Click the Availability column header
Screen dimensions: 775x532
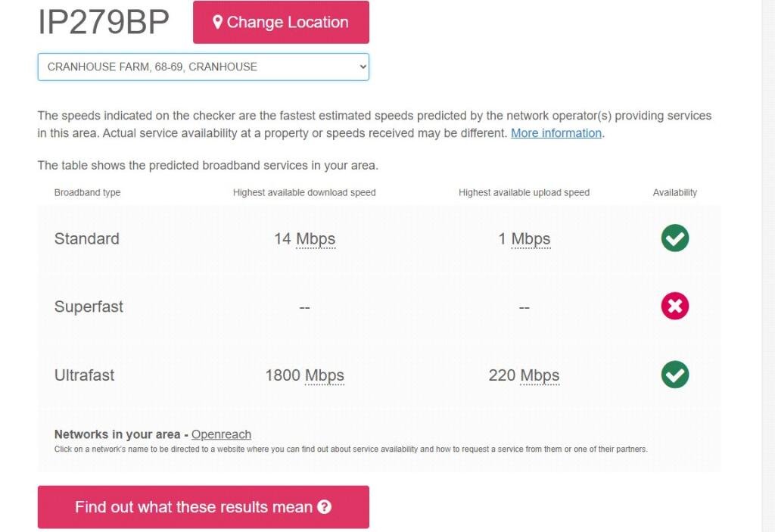674,192
